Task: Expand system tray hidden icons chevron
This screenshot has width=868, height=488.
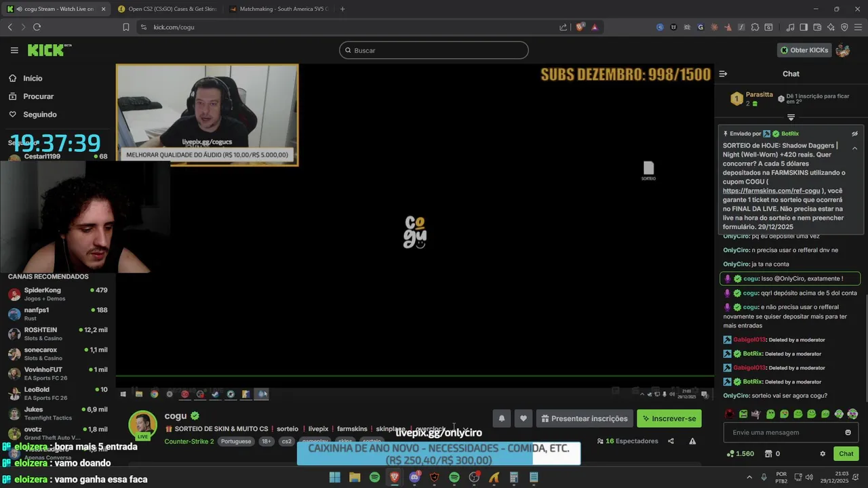Action: (x=750, y=477)
